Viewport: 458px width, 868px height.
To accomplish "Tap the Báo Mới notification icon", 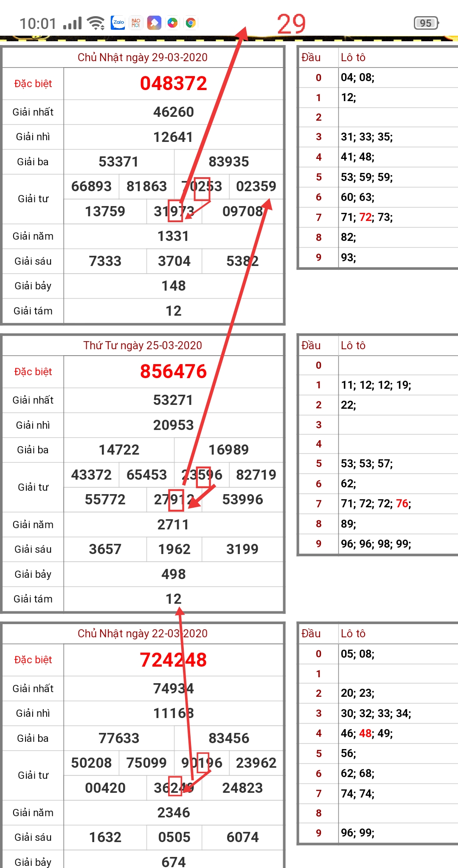I will pyautogui.click(x=136, y=23).
